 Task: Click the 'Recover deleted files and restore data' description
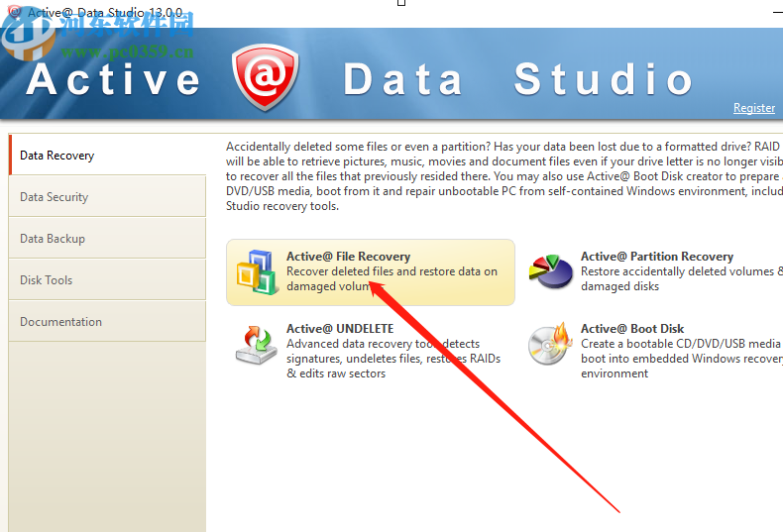[x=392, y=279]
